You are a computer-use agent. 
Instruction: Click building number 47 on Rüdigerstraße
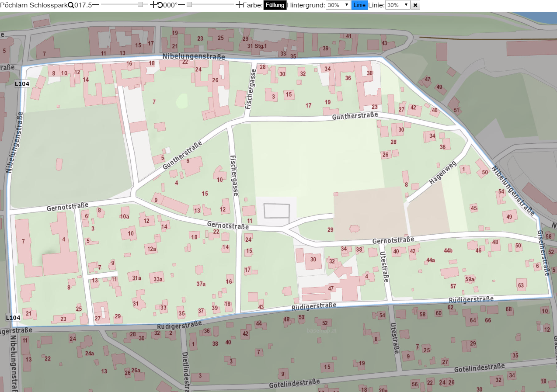click(331, 288)
